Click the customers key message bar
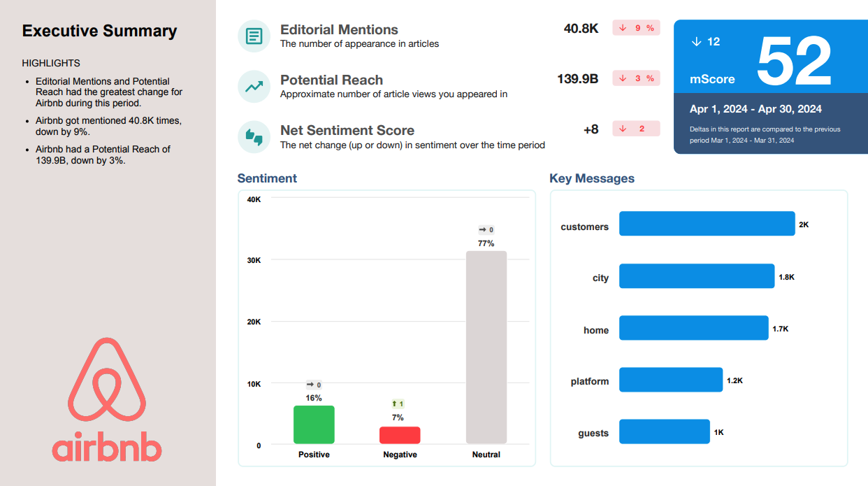 click(707, 224)
